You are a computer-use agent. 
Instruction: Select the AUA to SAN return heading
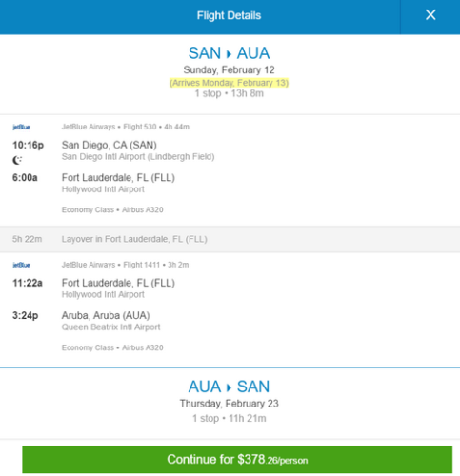[229, 387]
